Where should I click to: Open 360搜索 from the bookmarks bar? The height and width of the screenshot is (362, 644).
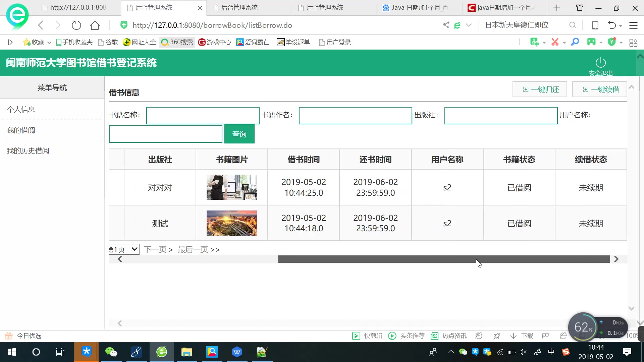177,42
